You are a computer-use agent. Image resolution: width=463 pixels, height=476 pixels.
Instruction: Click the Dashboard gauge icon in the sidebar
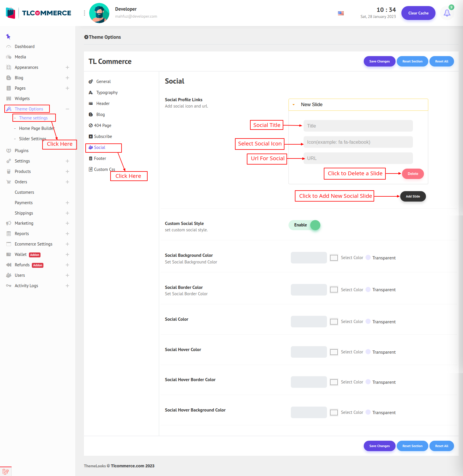[x=9, y=47]
